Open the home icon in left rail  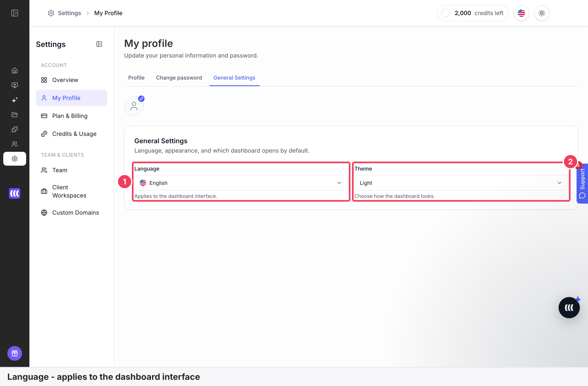[14, 70]
